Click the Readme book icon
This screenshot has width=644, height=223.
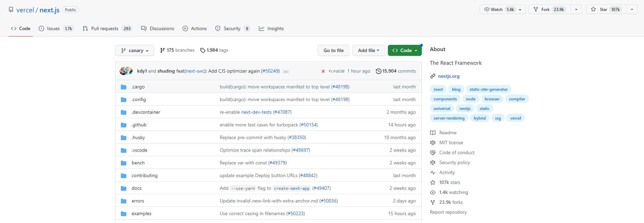coord(433,133)
